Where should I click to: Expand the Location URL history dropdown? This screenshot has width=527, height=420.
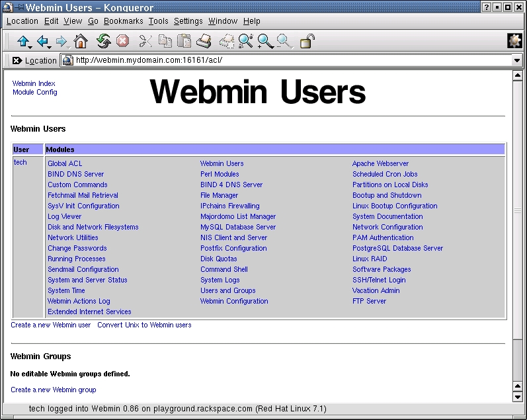(x=517, y=61)
